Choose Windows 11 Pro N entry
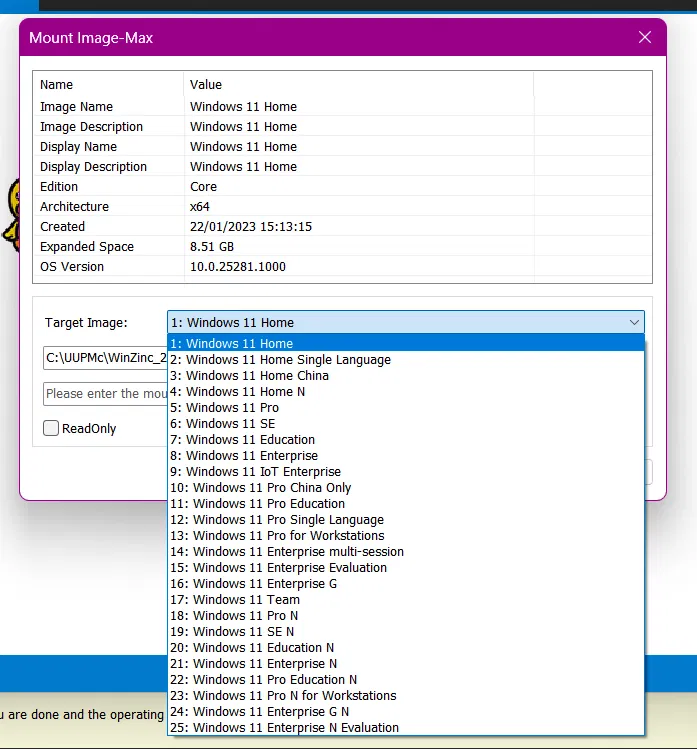Image resolution: width=697 pixels, height=749 pixels. (x=406, y=615)
